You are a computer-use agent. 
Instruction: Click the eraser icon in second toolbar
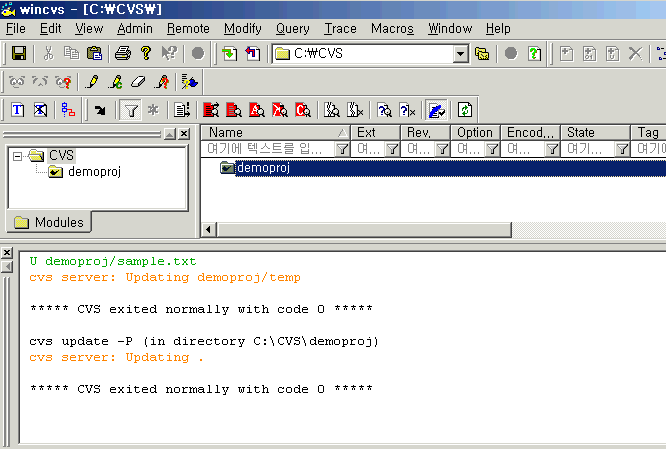coord(138,82)
